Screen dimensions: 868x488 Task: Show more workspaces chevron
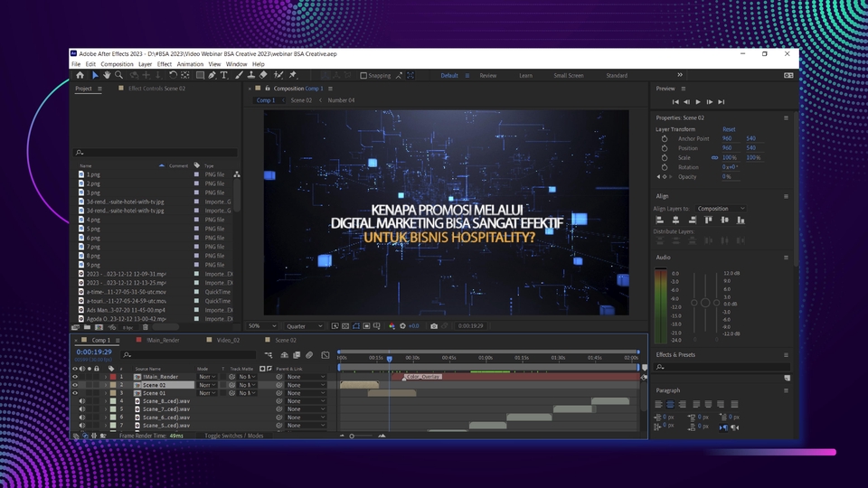(x=680, y=75)
